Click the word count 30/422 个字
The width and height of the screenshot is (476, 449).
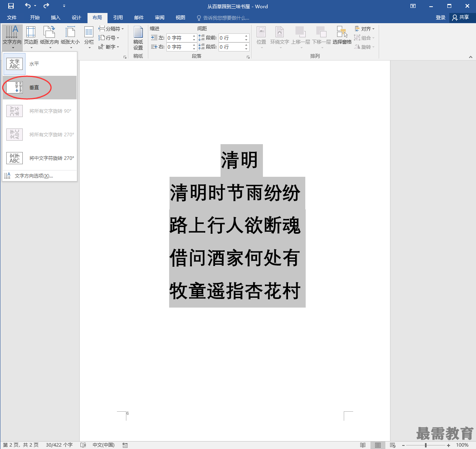(59, 445)
